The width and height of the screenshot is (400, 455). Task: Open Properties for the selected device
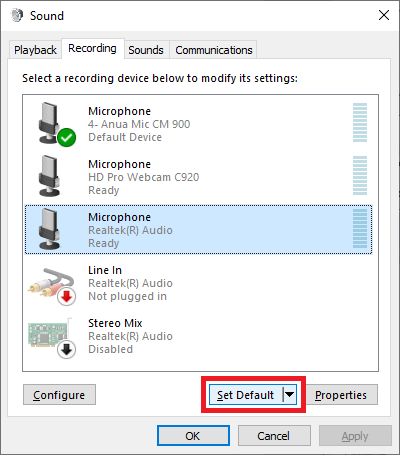(x=341, y=395)
